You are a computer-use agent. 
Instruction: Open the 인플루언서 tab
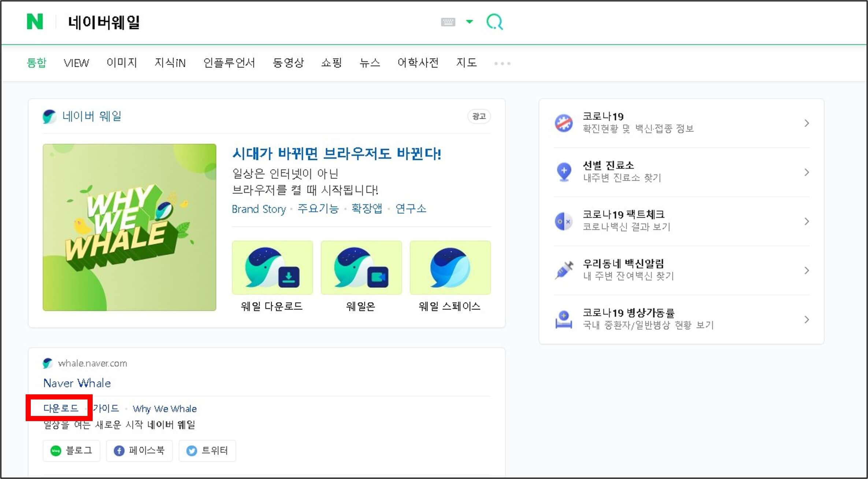[x=229, y=63]
